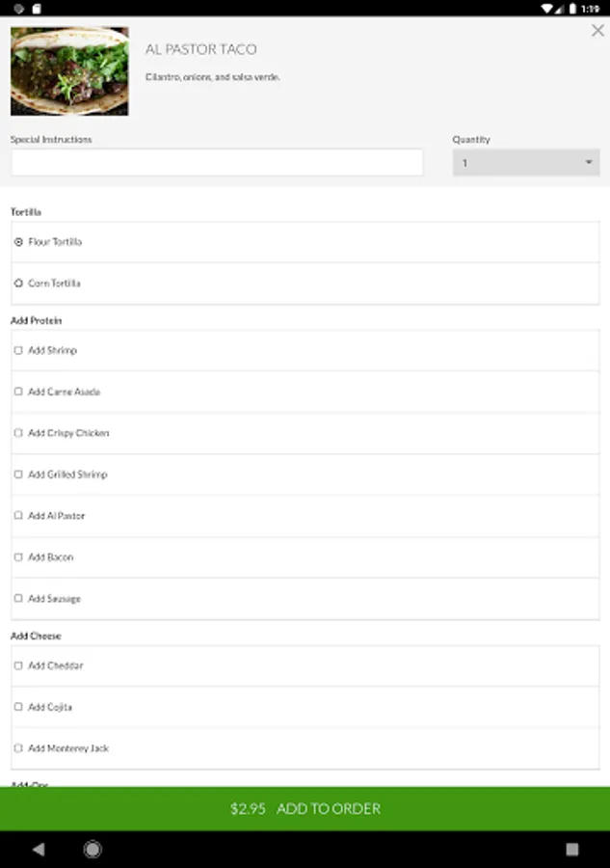Tap the Android back navigation icon
Image resolution: width=610 pixels, height=868 pixels.
(x=39, y=850)
